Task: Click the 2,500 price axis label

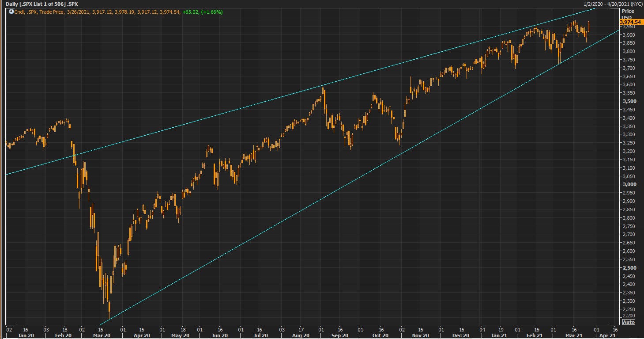Action: coord(629,268)
